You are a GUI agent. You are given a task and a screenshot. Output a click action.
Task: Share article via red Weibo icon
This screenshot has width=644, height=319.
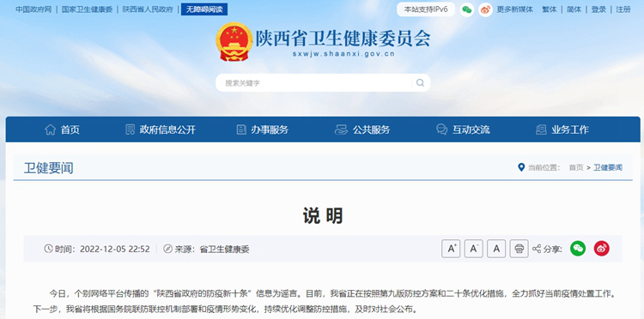601,249
